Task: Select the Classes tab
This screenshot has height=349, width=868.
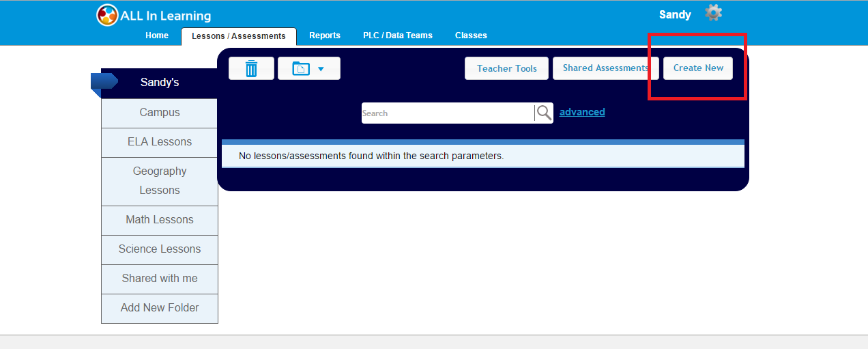Action: pos(471,36)
